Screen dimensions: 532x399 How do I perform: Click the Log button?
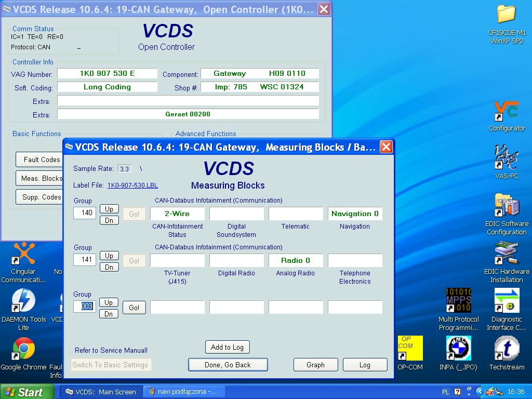pos(365,365)
